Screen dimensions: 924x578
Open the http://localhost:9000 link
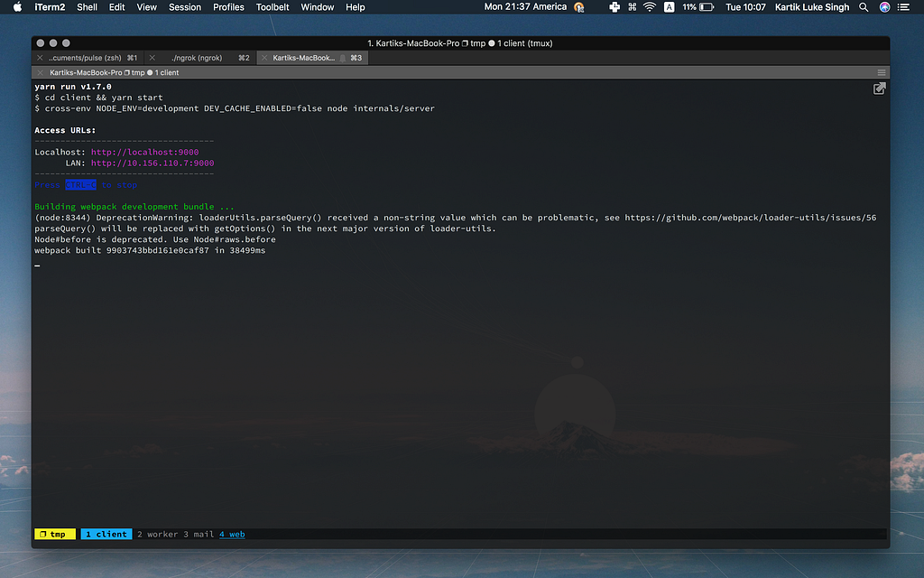point(144,152)
